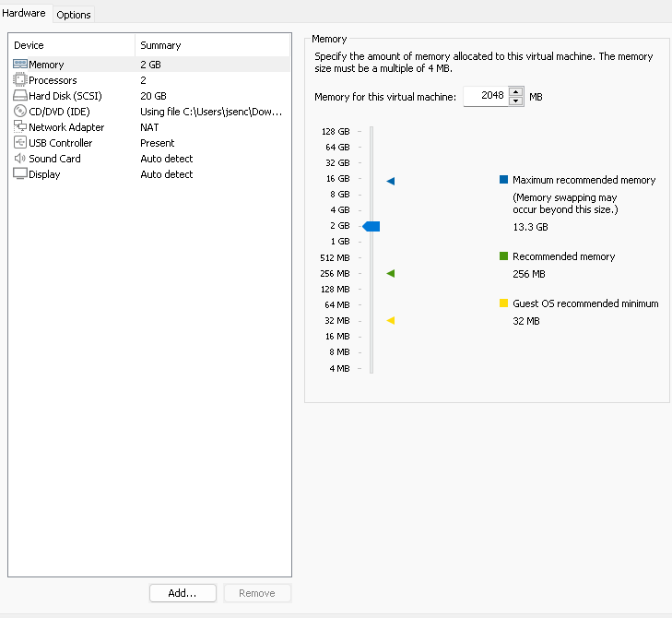Click the 16 GB scale label

point(337,178)
